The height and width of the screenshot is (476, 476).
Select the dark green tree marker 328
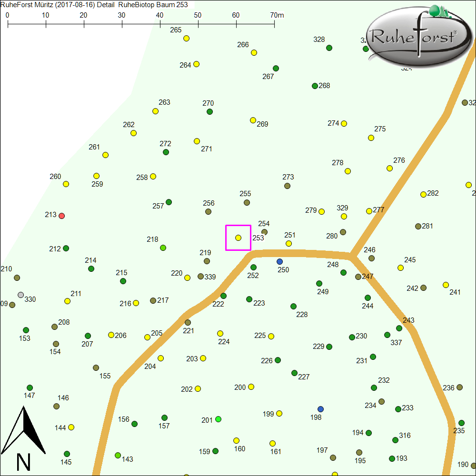(x=329, y=48)
